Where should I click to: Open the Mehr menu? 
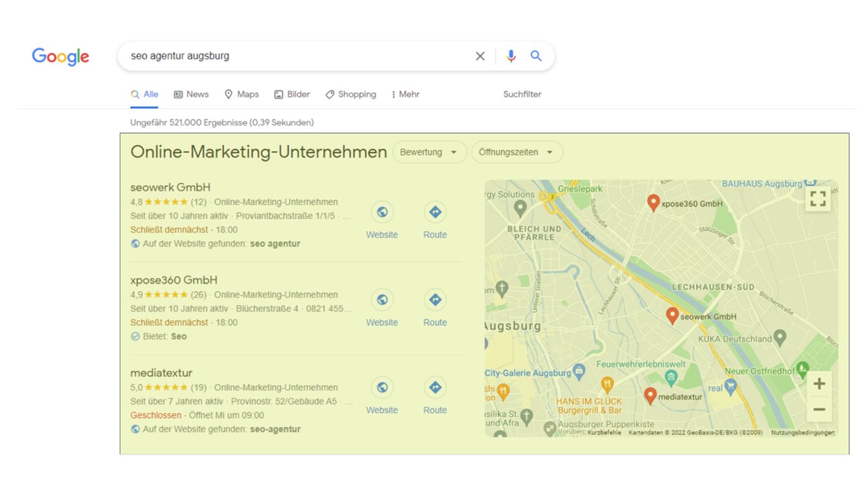[x=406, y=94]
